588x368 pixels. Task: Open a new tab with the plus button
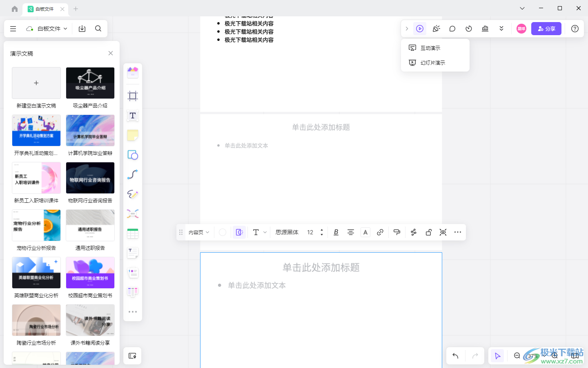76,9
